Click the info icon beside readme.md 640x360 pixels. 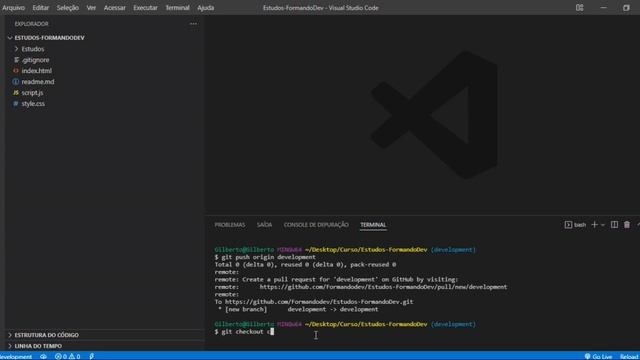coord(16,82)
